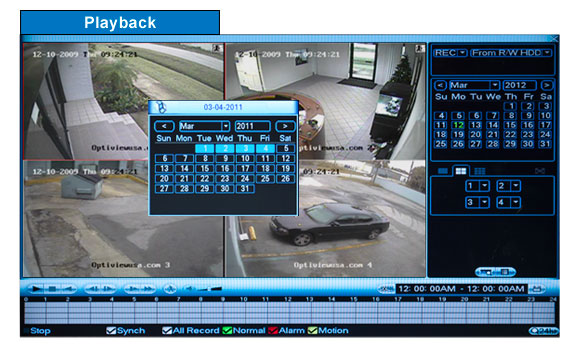Select green day 12 in side calendar
The image size is (580, 360).
point(458,125)
